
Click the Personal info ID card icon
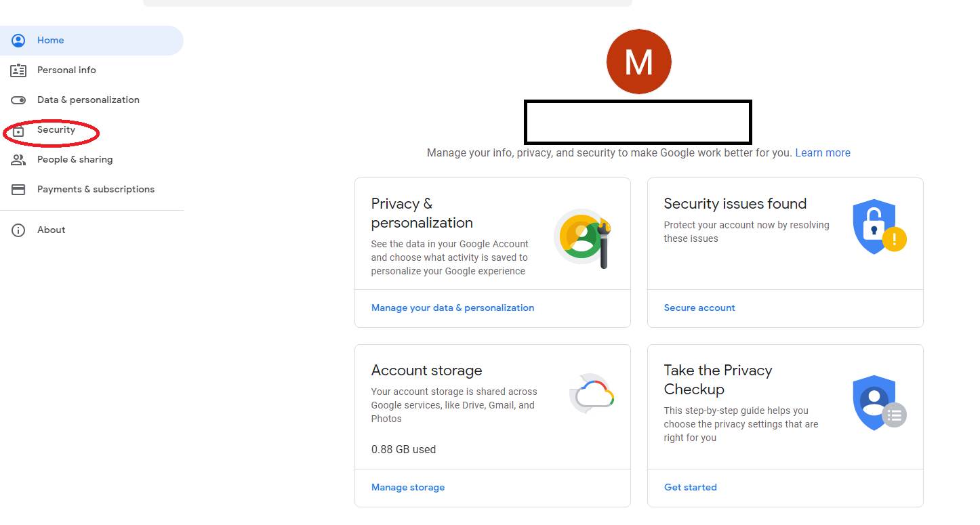pos(18,70)
